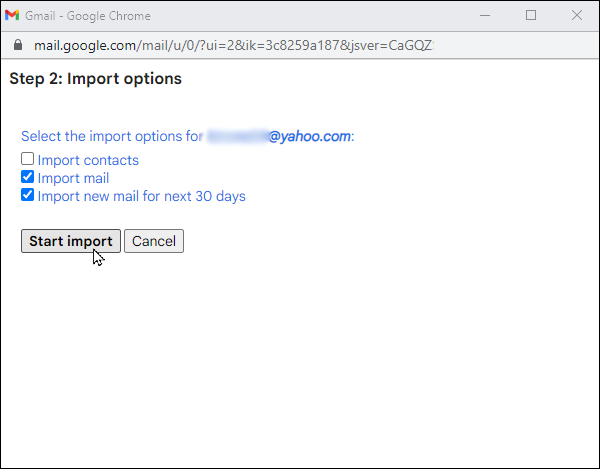Click the "Import contacts" label text
The width and height of the screenshot is (600, 469).
88,160
